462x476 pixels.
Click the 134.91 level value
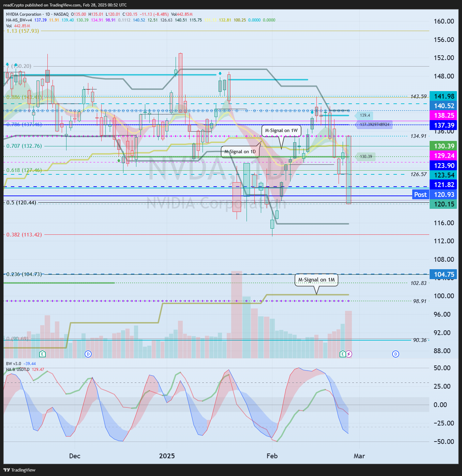click(418, 136)
